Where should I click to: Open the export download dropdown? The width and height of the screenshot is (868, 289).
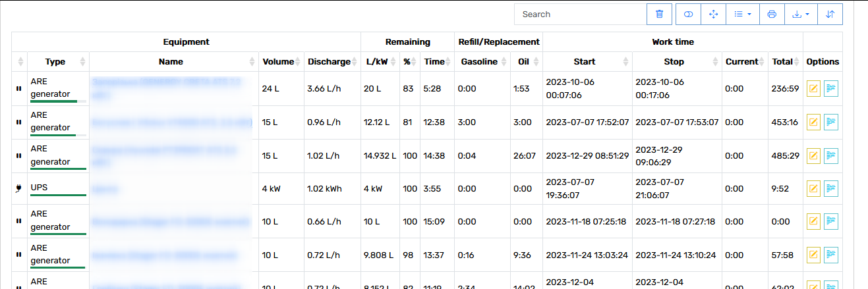(x=801, y=14)
